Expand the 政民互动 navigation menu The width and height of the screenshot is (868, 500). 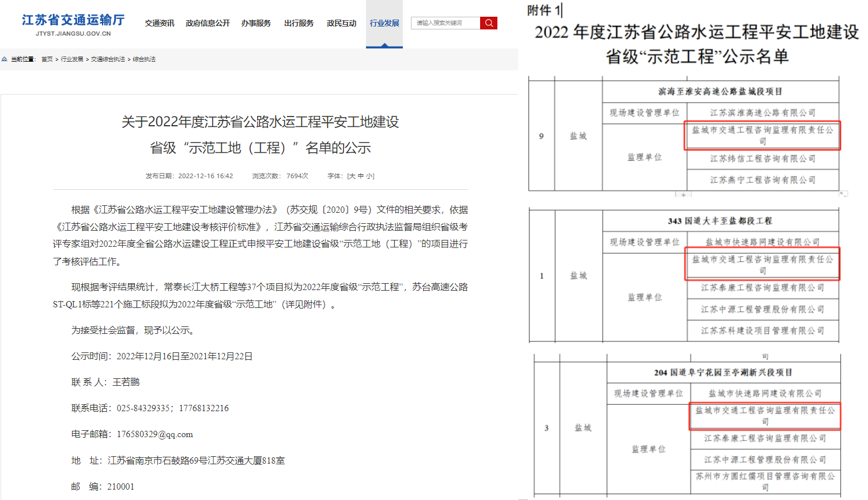click(x=341, y=23)
